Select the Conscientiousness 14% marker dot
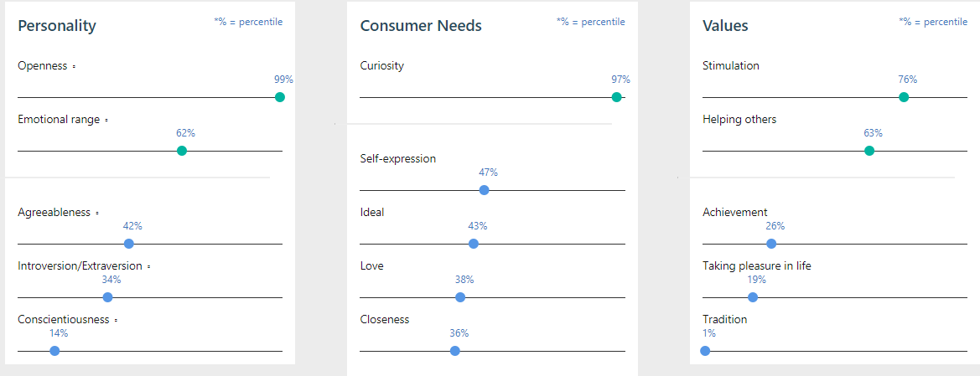Screen dimensions: 980x376 point(54,351)
